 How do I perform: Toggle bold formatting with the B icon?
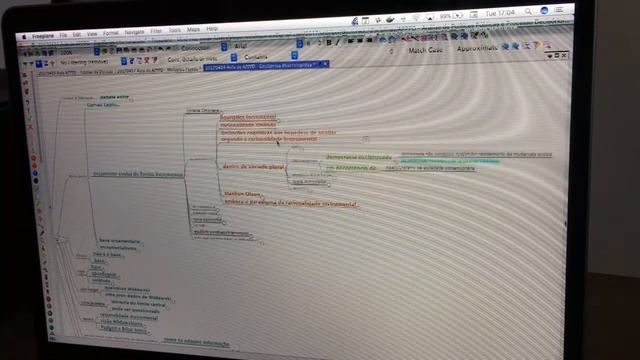329,42
